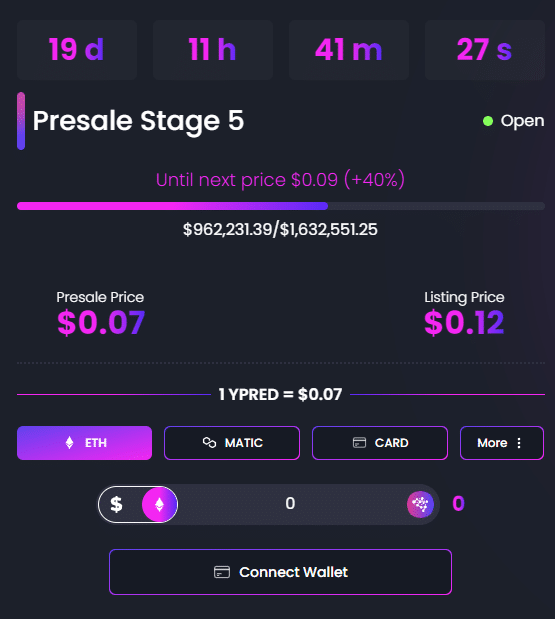This screenshot has width=555, height=619.
Task: Switch to the MATIC payment tab
Action: [232, 443]
